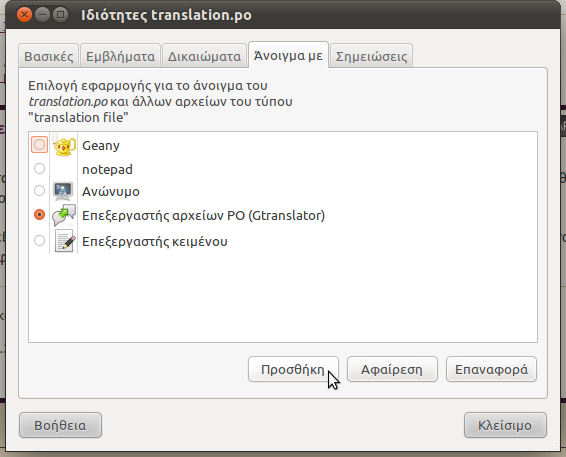Click the Επαναφορά button
The width and height of the screenshot is (566, 457).
491,369
